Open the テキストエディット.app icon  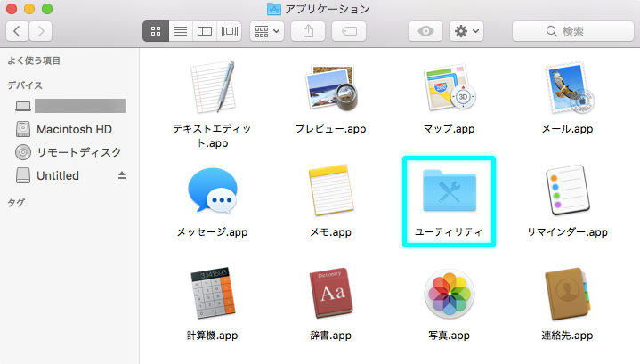pyautogui.click(x=213, y=87)
